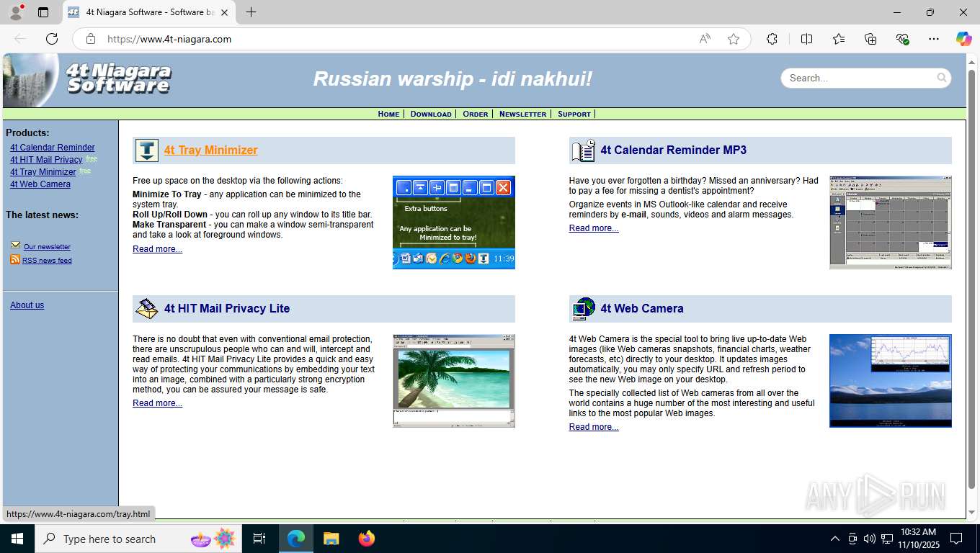
Task: Open RSS news feed link
Action: tap(47, 261)
